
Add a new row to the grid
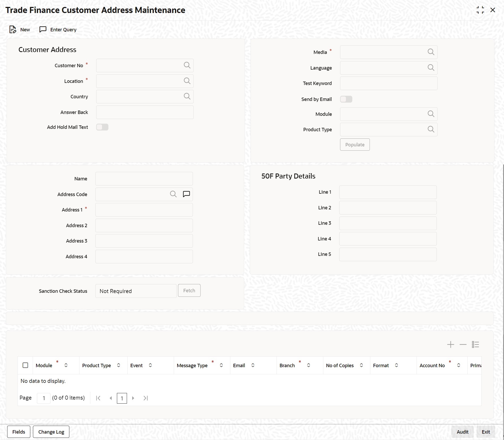point(450,344)
